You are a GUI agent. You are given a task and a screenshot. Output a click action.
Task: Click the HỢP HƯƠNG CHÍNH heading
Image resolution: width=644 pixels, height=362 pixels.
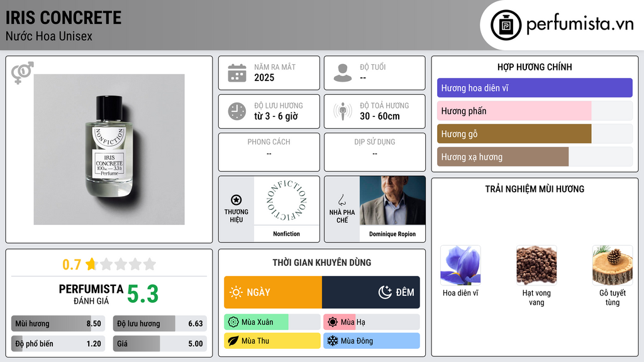coord(535,67)
